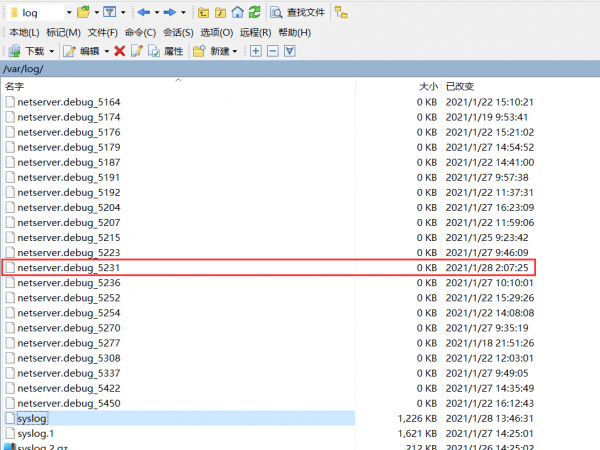
Task: Open the 文件(F) menu
Action: point(102,32)
